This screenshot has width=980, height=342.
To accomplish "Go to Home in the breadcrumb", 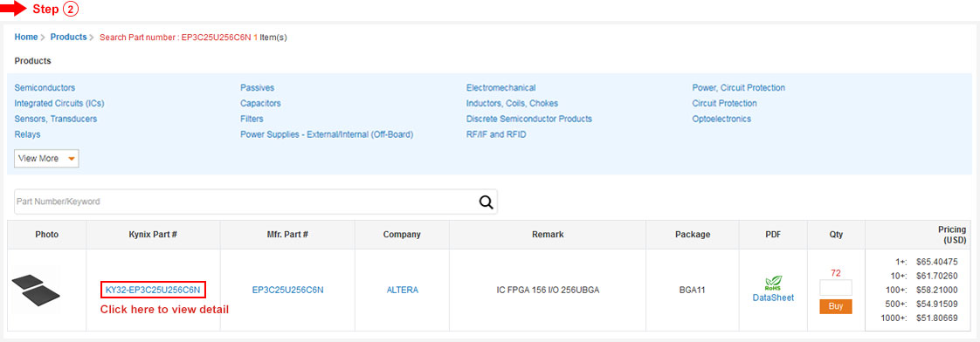I will pos(26,37).
